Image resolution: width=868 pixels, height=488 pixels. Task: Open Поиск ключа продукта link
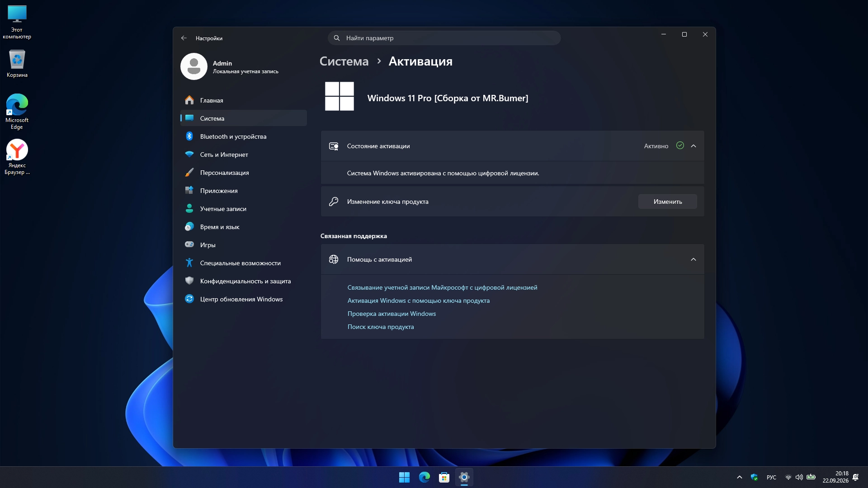[381, 327]
